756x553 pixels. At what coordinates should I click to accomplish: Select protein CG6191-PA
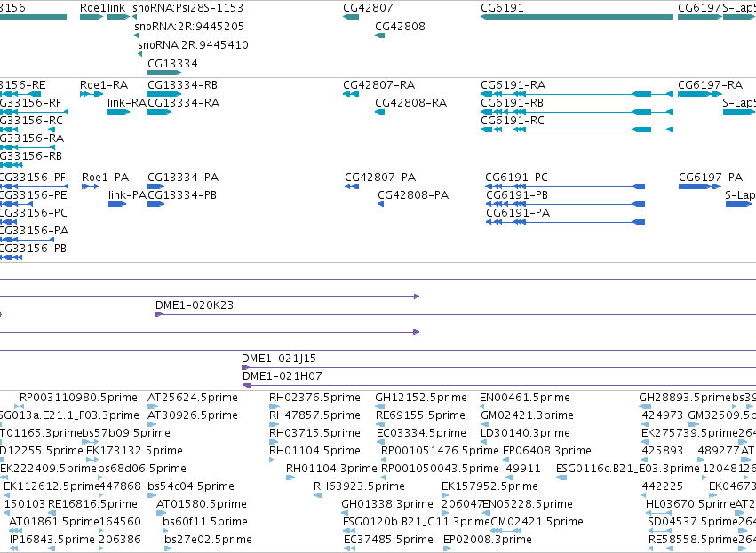565,222
